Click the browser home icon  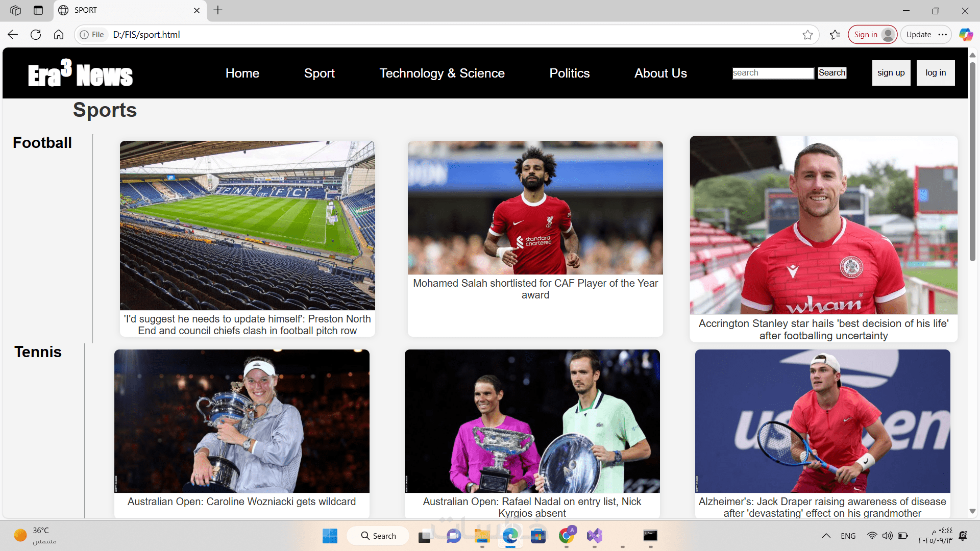tap(59, 35)
